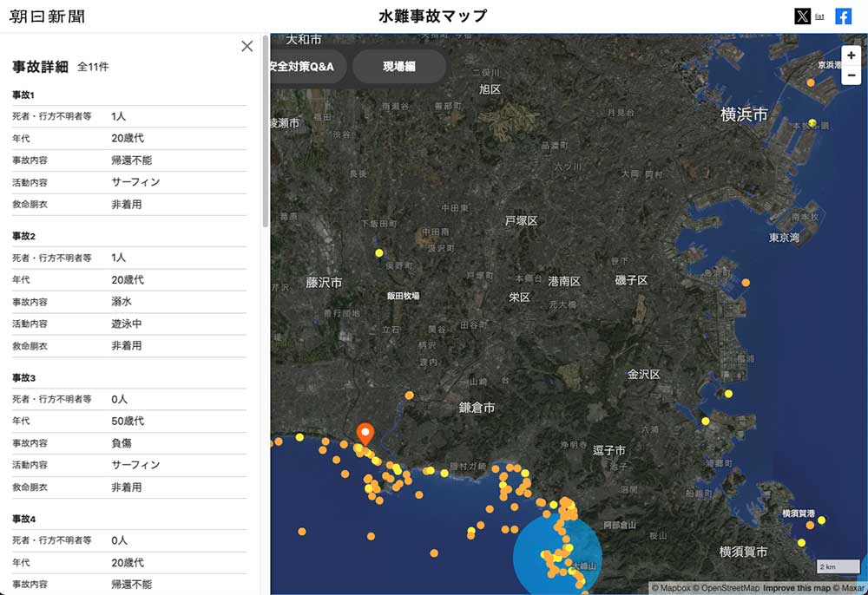868x595 pixels.
Task: Click the 藤沢市 map label
Action: [x=324, y=283]
